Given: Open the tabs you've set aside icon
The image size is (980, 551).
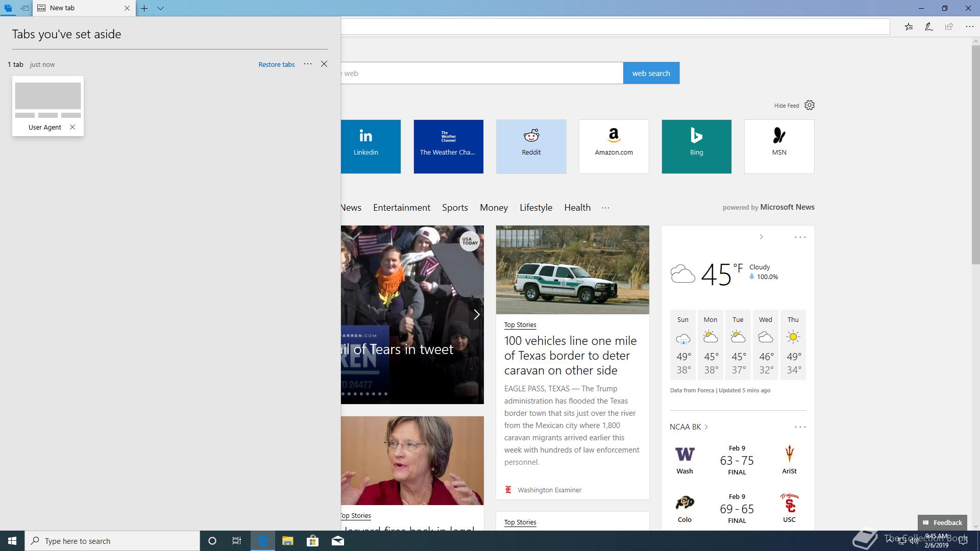Looking at the screenshot, I should click(8, 8).
